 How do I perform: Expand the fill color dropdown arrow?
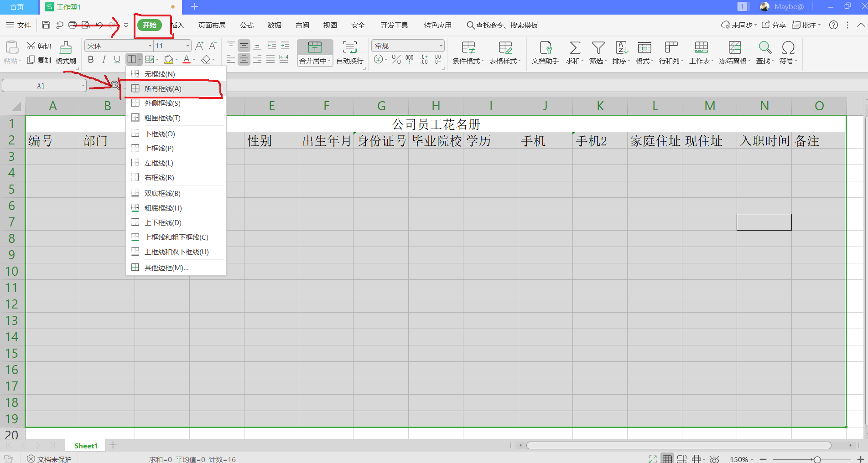pos(177,60)
